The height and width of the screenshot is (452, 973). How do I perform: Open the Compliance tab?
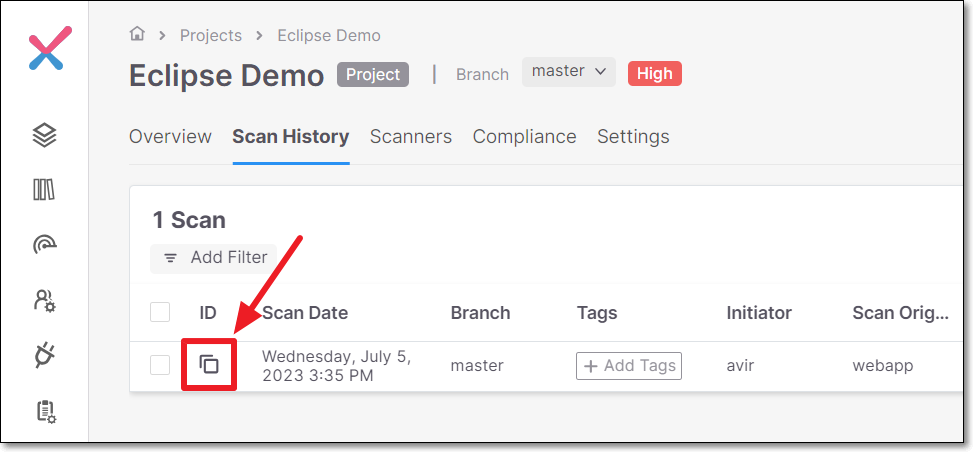pyautogui.click(x=524, y=137)
